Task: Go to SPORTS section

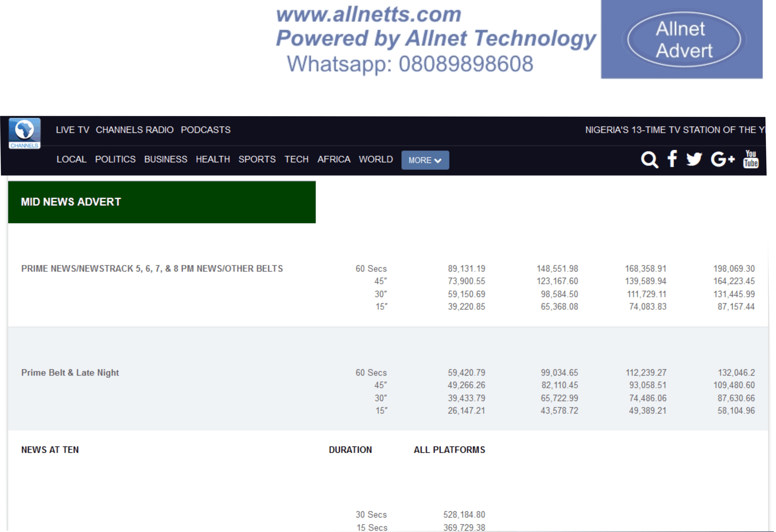Action: click(x=257, y=159)
